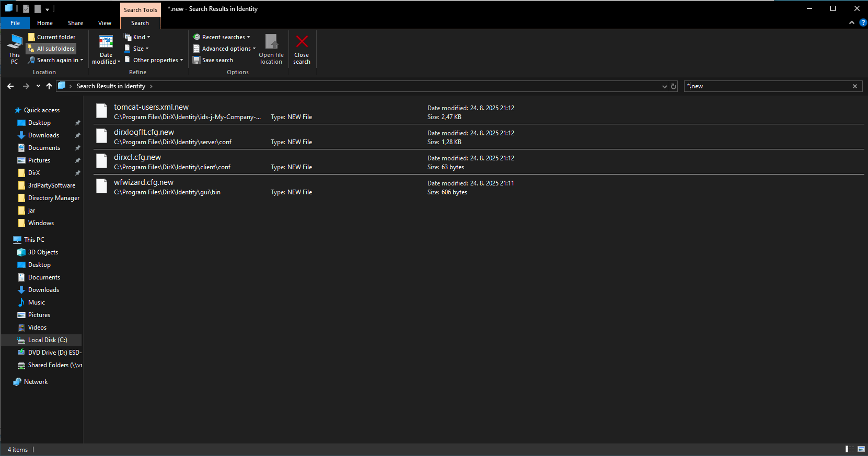The height and width of the screenshot is (456, 868).
Task: Open Quick access in navigation pane
Action: click(42, 110)
